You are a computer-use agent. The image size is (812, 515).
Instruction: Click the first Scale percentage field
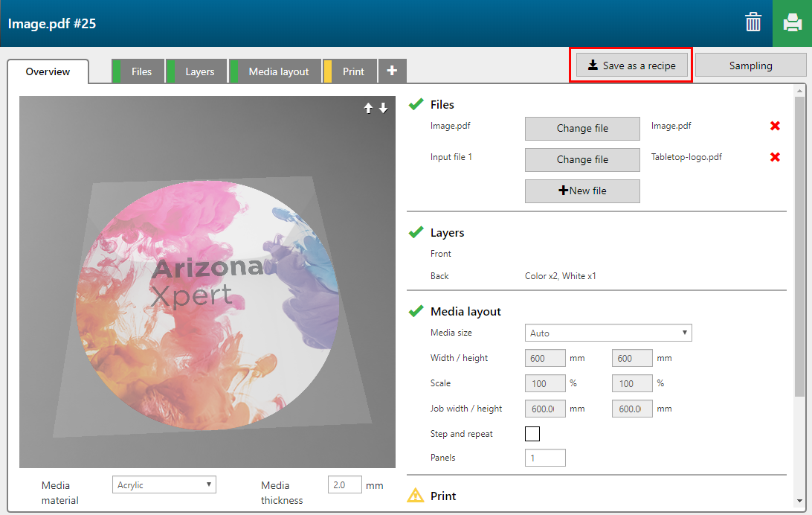coord(545,383)
